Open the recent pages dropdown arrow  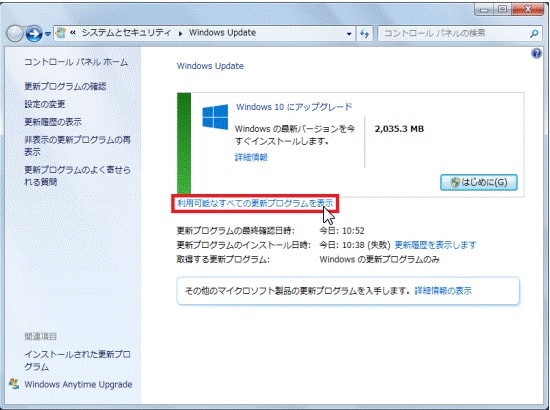coord(48,34)
